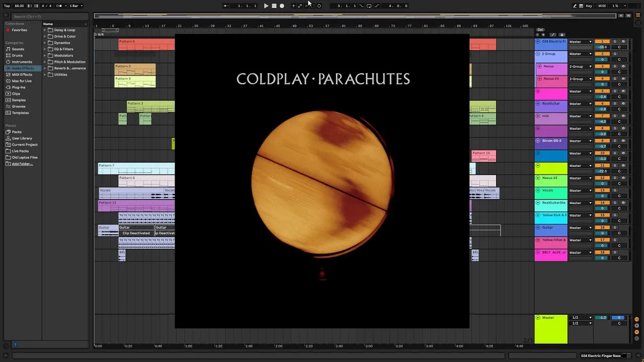The height and width of the screenshot is (362, 644).
Task: Select Sounds category in the browser
Action: point(18,49)
